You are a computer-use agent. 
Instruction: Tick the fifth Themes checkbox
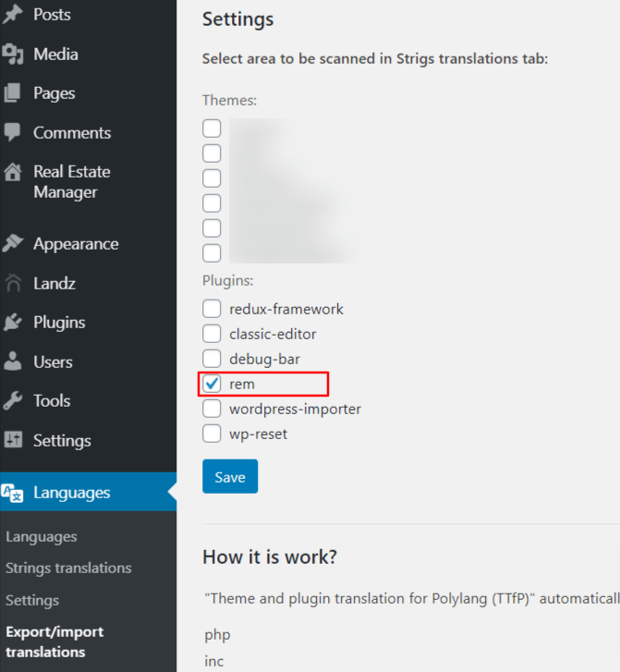point(212,227)
